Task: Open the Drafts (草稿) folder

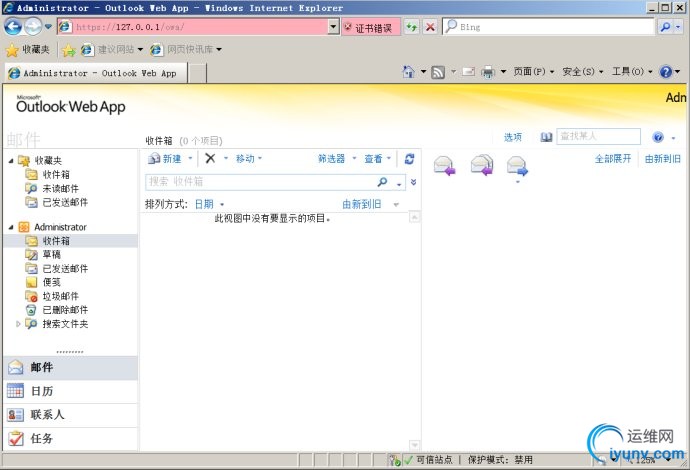Action: point(51,255)
